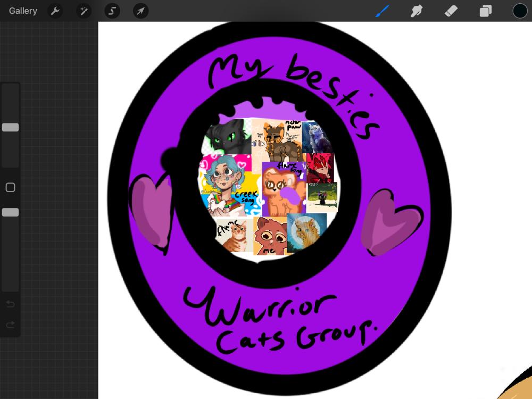Open the active color picker
532x399 pixels.
coord(520,11)
